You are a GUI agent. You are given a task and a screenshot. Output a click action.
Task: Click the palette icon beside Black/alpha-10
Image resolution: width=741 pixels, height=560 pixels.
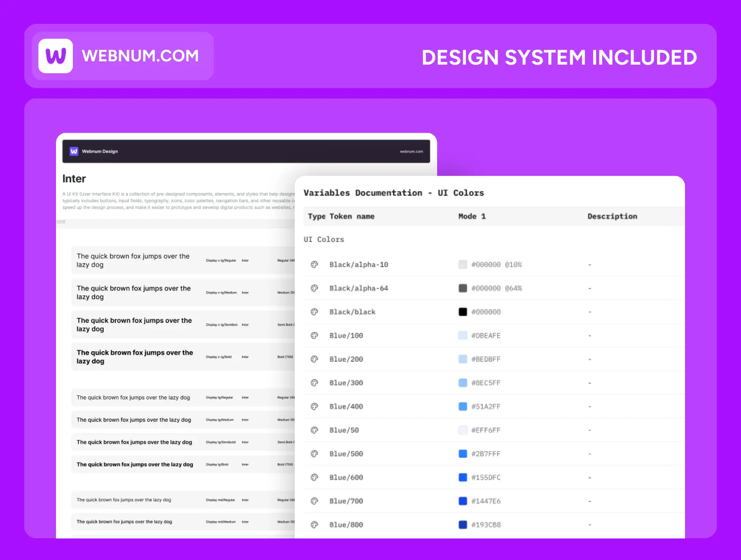click(x=315, y=265)
